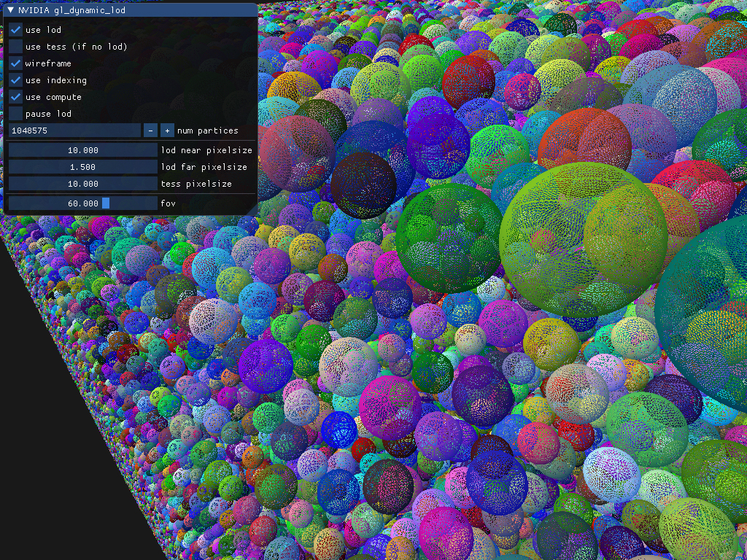Click the use compute checkmark icon
The height and width of the screenshot is (560, 747).
pyautogui.click(x=15, y=96)
